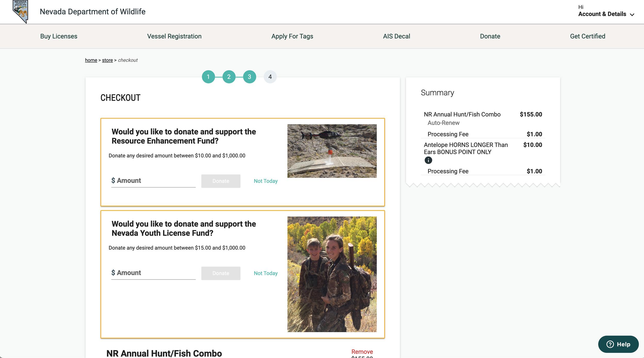Remove NR Annual Hunt/Fish Combo from cart
This screenshot has height=358, width=644.
pos(362,351)
